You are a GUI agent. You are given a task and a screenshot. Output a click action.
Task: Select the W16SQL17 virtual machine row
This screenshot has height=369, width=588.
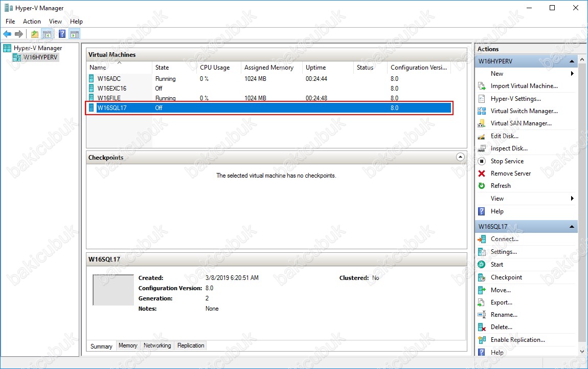[x=269, y=108]
